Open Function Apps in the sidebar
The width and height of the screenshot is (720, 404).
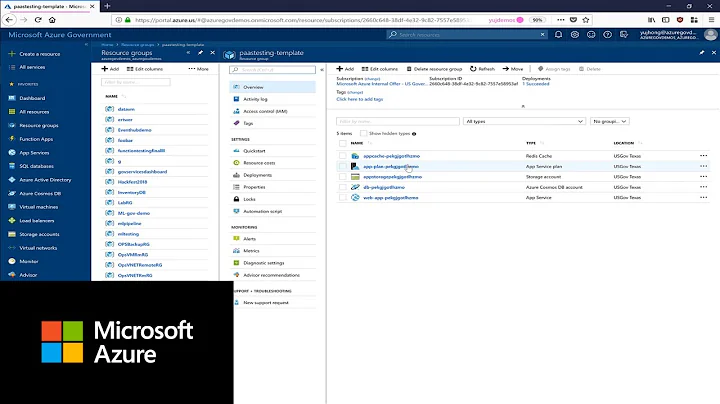[36, 139]
